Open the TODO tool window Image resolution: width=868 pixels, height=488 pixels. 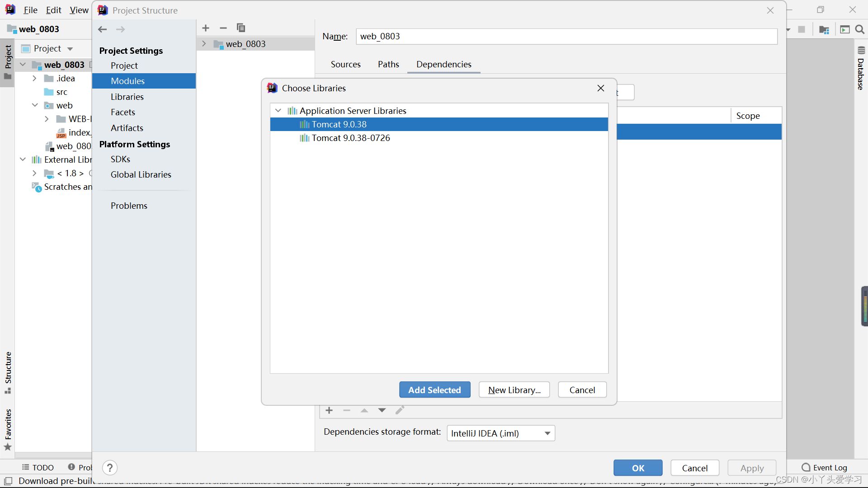[x=38, y=468]
